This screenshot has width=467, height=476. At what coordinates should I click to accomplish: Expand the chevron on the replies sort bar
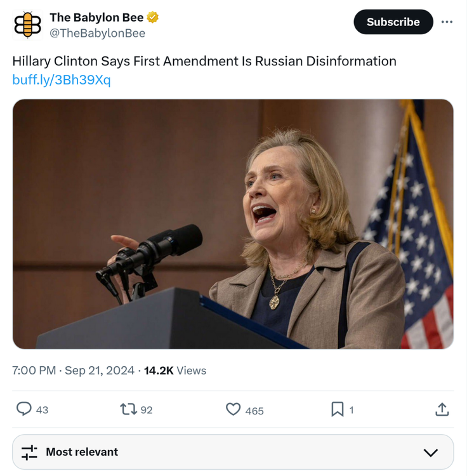430,452
